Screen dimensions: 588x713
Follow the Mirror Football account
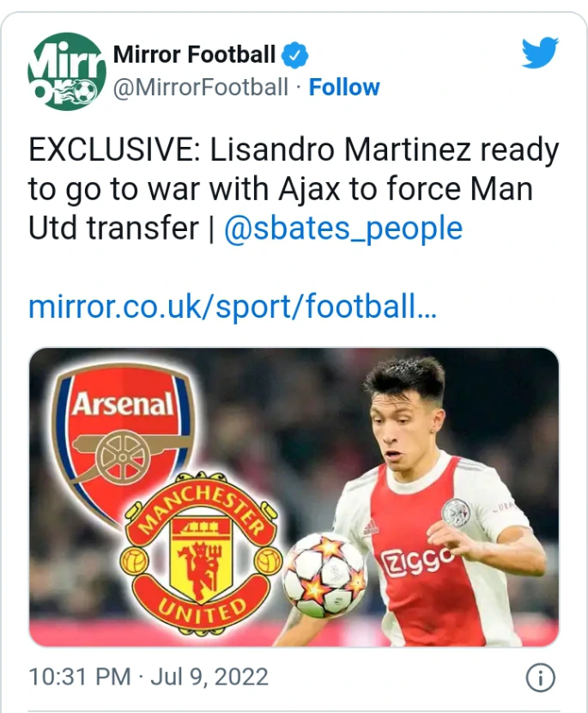pos(343,88)
